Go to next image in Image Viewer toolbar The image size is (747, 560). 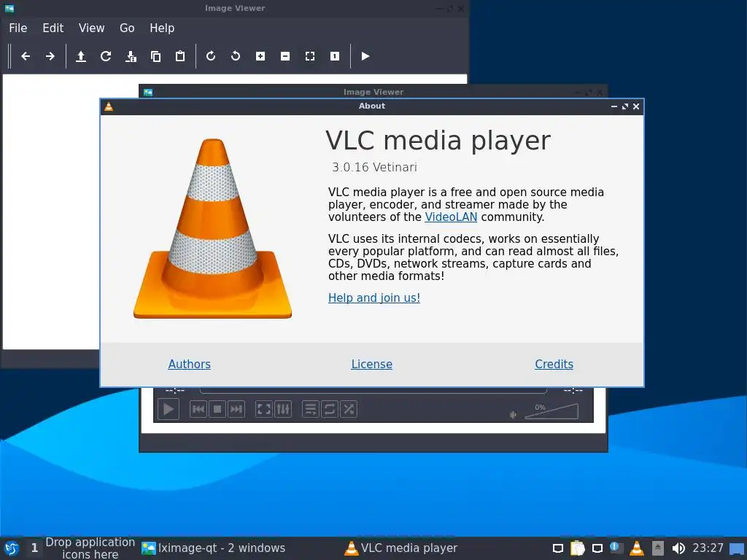(x=50, y=56)
